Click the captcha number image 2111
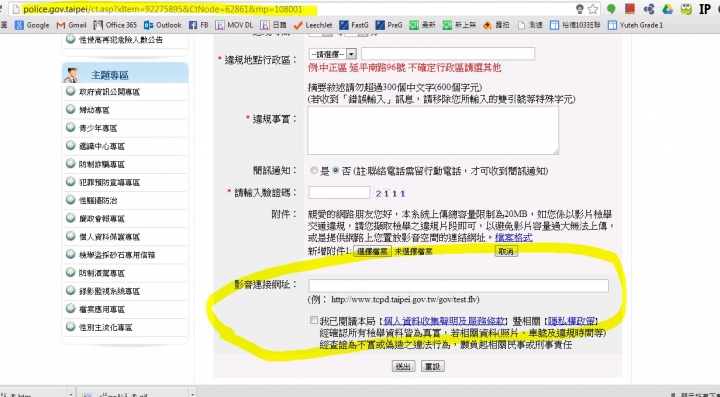The height and width of the screenshot is (397, 720). pyautogui.click(x=390, y=194)
